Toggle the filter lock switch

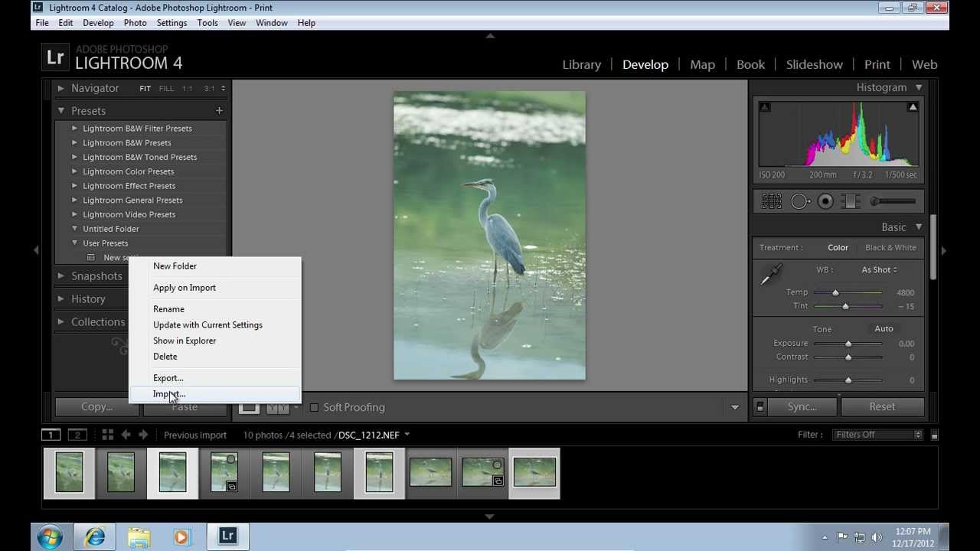(x=934, y=435)
